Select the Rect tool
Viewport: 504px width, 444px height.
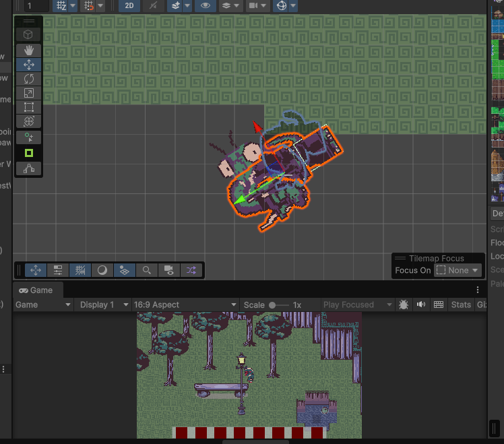click(28, 107)
